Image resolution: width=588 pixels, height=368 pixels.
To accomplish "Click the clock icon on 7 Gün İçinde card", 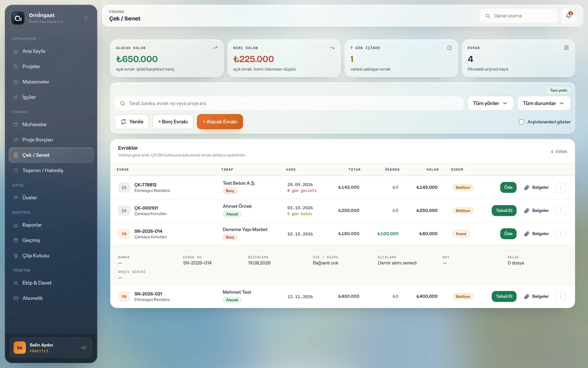I will point(449,48).
